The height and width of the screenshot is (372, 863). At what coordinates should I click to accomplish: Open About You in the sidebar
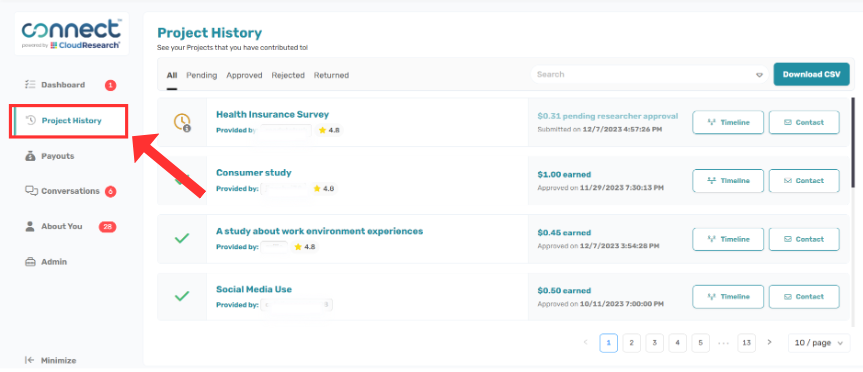point(61,226)
